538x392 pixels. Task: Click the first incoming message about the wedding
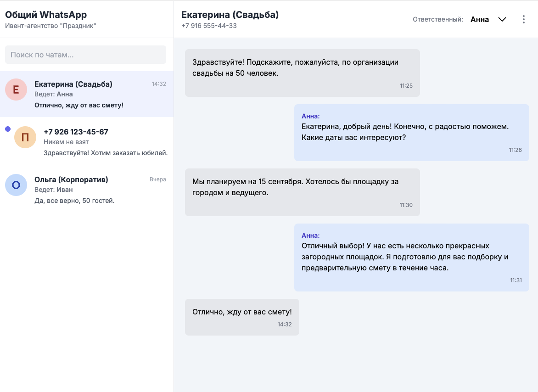[x=302, y=73]
